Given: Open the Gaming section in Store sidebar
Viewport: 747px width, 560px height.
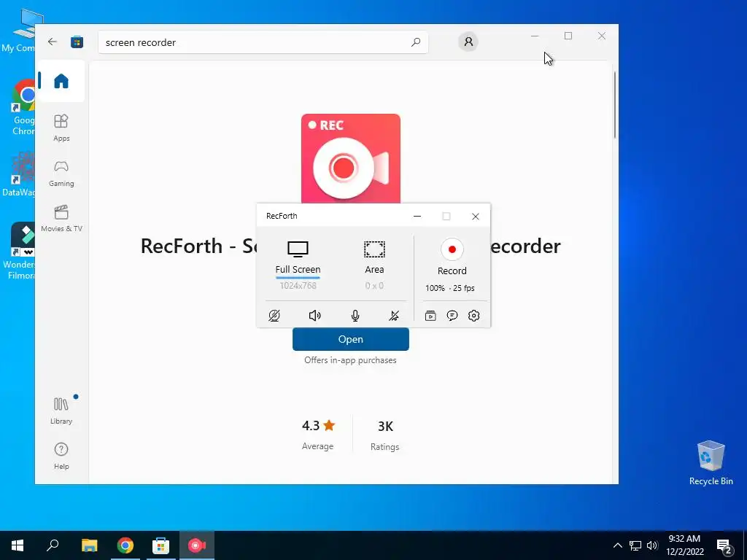Looking at the screenshot, I should point(61,174).
